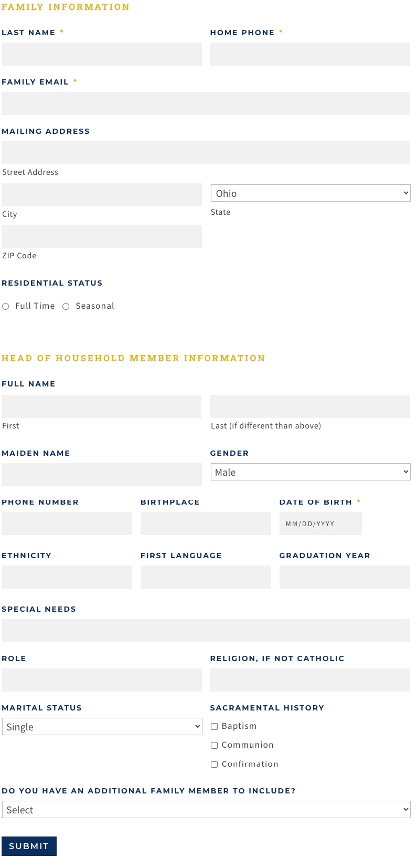Select the Full Time radio button

tap(6, 307)
